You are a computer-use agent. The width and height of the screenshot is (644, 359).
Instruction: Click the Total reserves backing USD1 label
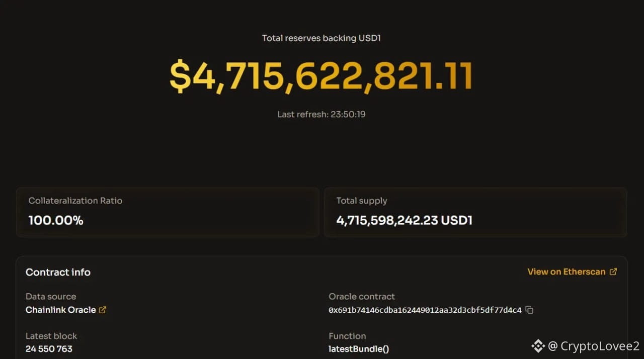click(x=321, y=38)
